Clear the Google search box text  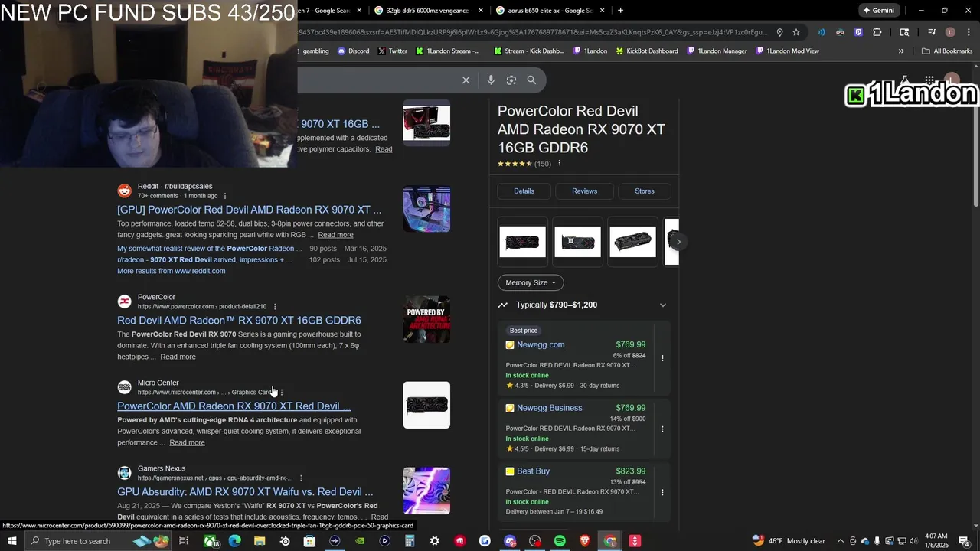[465, 80]
